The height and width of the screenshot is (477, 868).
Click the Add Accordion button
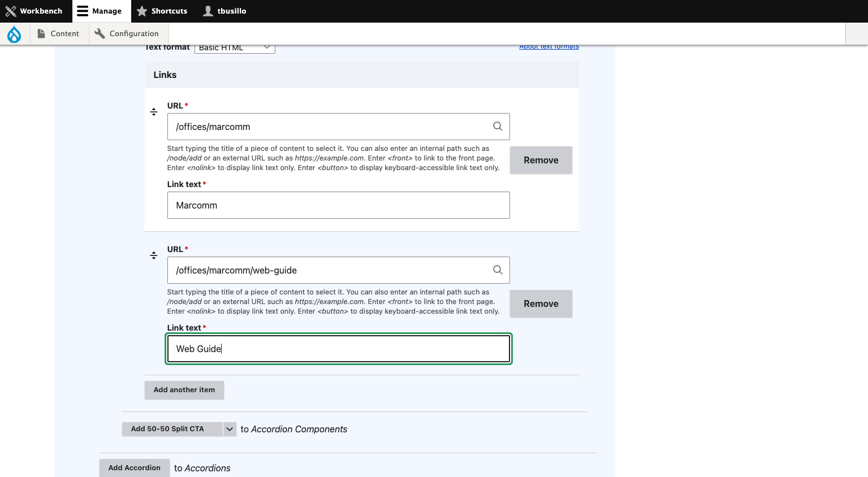coord(135,468)
